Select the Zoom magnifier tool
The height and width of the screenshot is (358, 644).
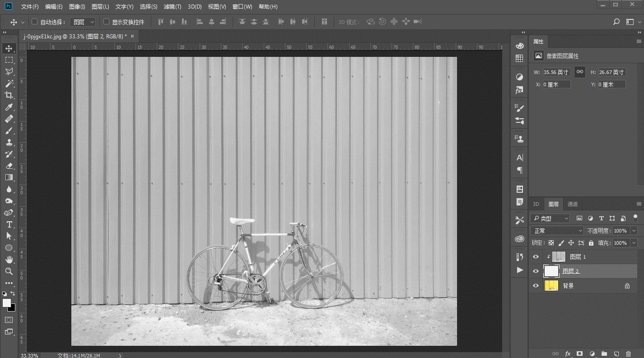coord(9,271)
